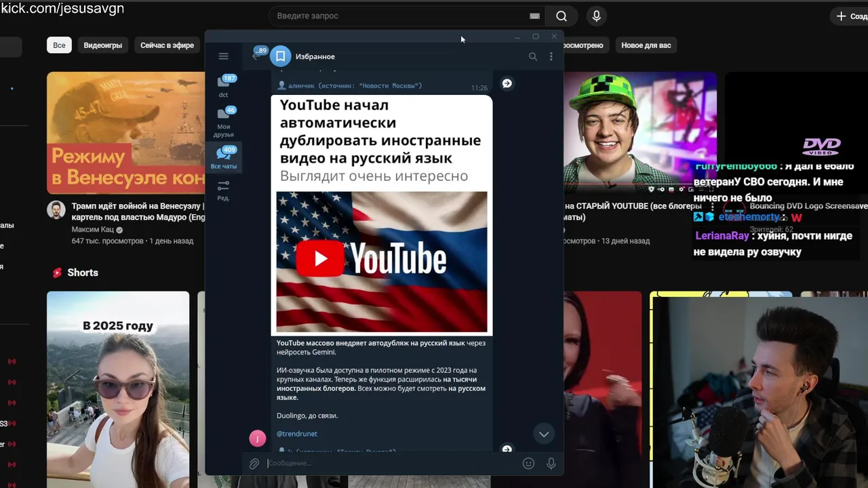Click the pink J sender avatar
The height and width of the screenshot is (488, 868).
(258, 439)
